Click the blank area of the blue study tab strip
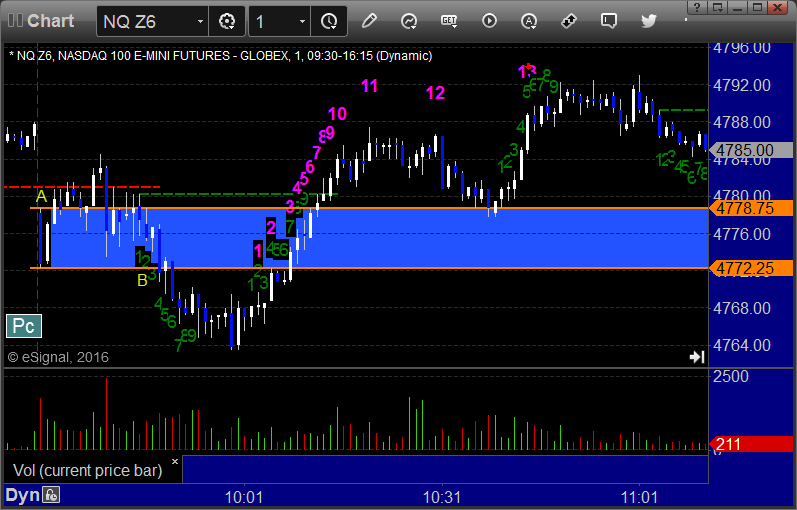Viewport: 797px width, 510px height. coord(445,469)
